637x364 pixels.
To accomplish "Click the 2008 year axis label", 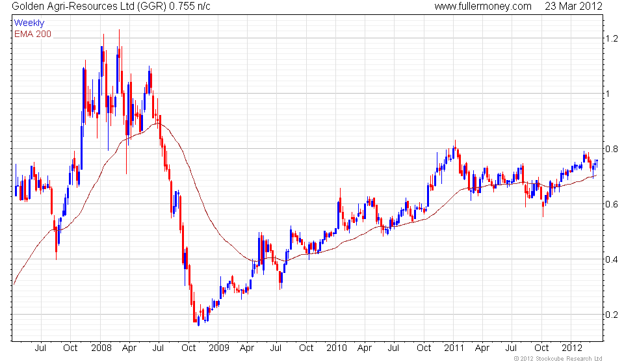I will point(101,348).
